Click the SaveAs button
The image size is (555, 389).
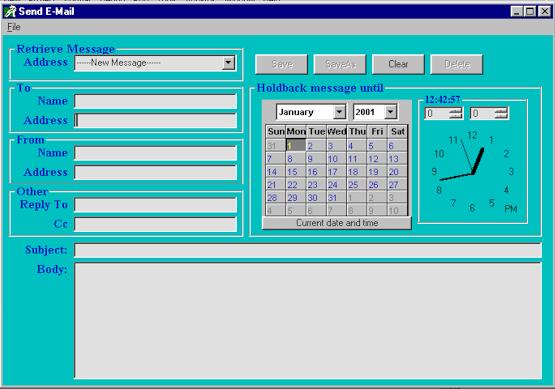340,64
